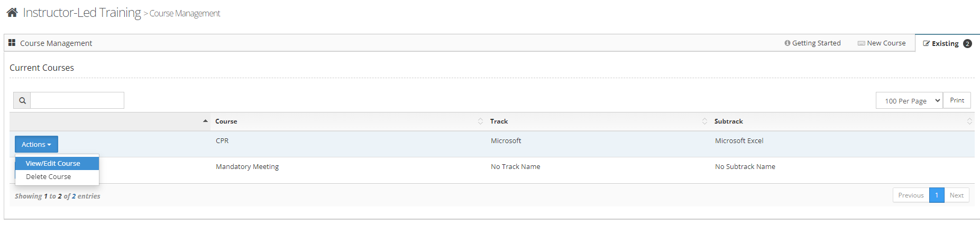The image size is (980, 235).
Task: Click the Existing tab count badge
Action: click(967, 44)
